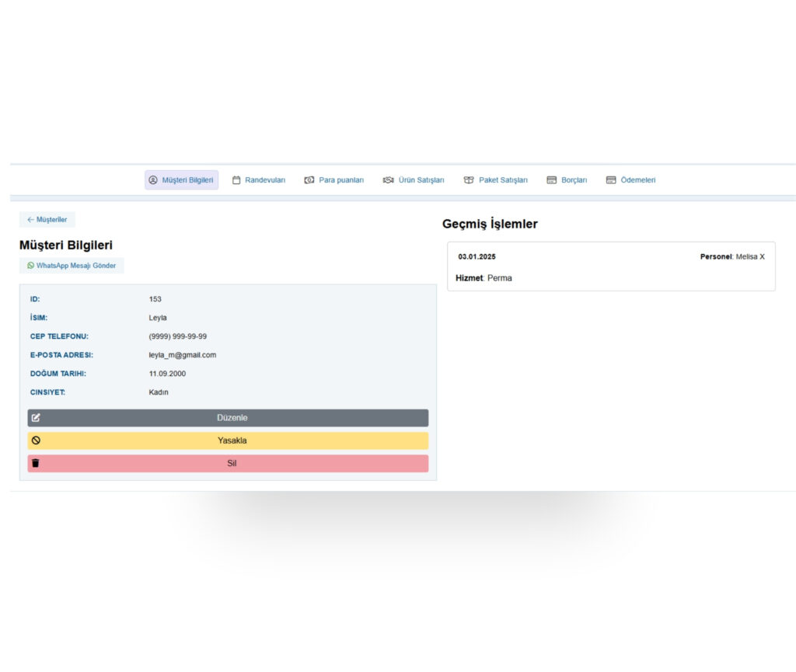
Task: Open the Randevuları tab
Action: point(265,180)
